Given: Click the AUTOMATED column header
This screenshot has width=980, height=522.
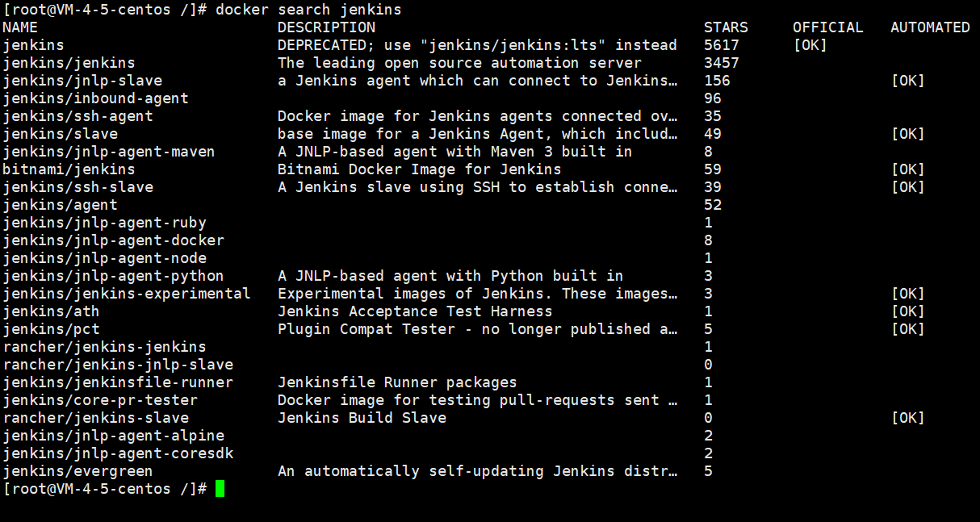Looking at the screenshot, I should point(930,27).
